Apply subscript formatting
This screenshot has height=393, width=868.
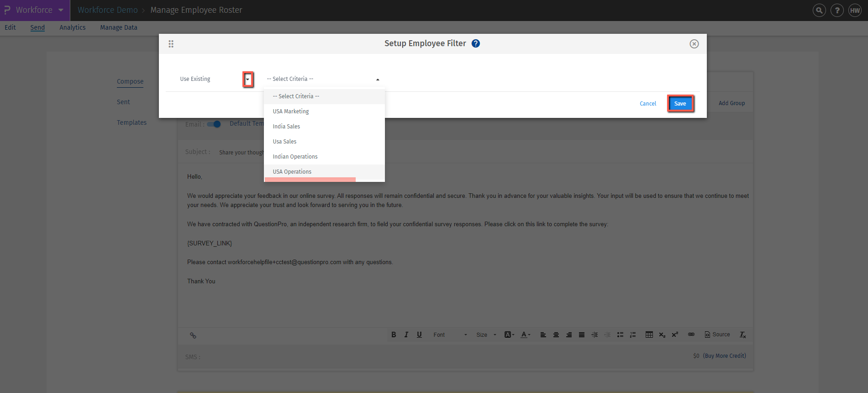(x=662, y=335)
